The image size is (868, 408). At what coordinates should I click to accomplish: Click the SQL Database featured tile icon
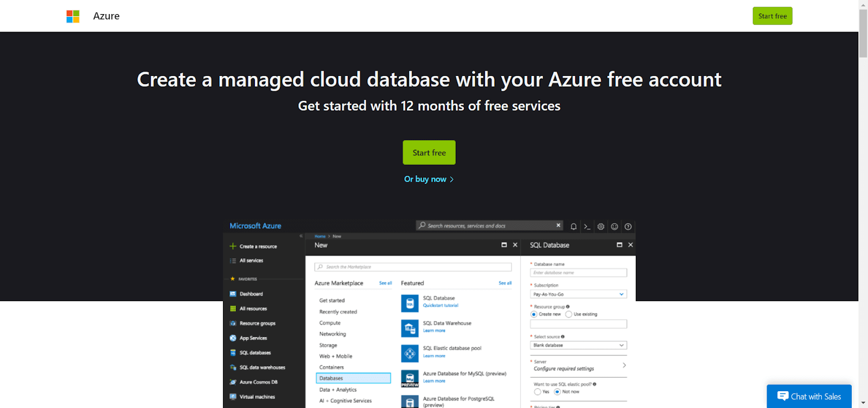410,303
